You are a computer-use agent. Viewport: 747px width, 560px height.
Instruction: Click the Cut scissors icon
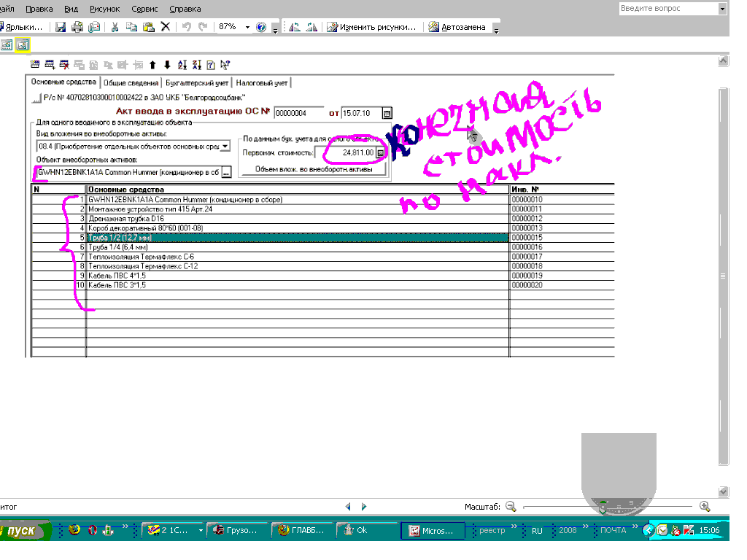point(115,27)
